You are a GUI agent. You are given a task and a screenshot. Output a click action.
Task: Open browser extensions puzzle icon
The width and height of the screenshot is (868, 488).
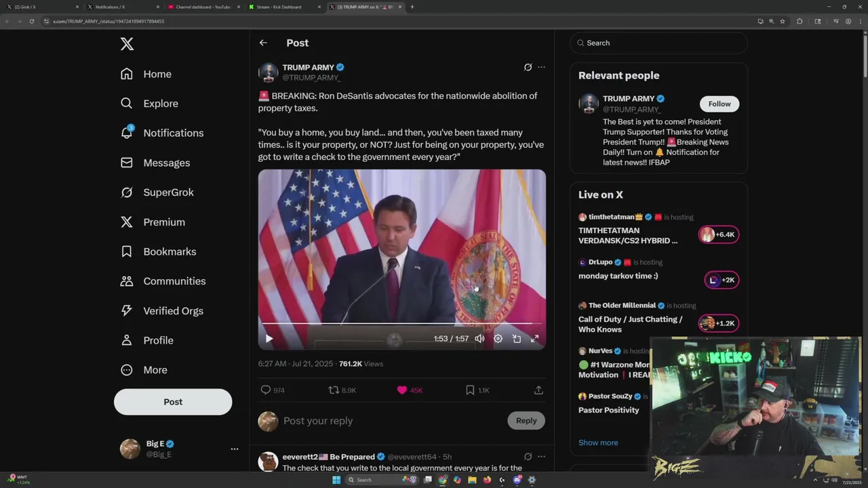(800, 21)
